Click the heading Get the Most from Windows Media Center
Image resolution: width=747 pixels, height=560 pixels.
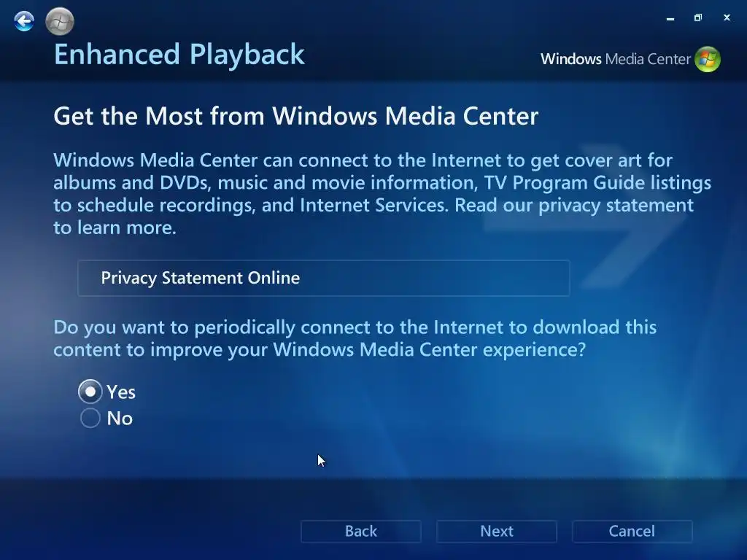296,116
